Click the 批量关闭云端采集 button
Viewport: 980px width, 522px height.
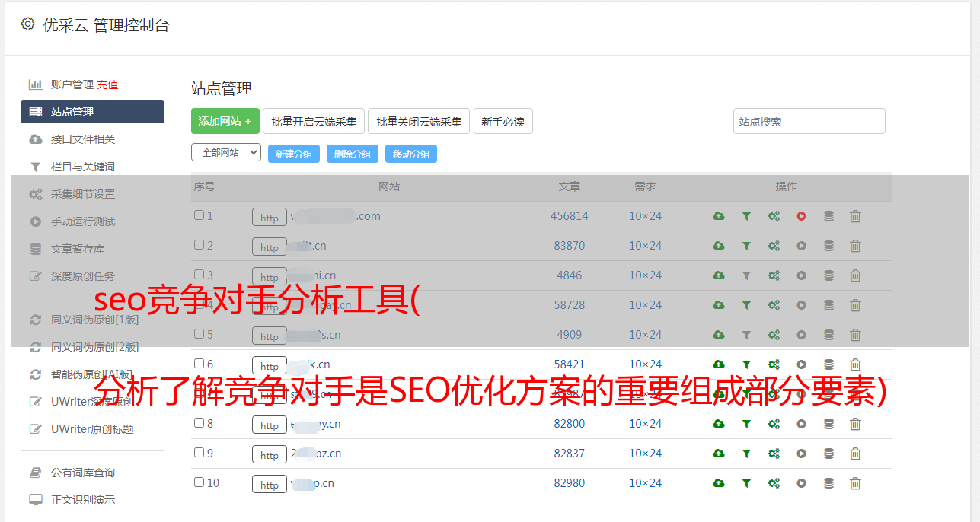click(419, 121)
